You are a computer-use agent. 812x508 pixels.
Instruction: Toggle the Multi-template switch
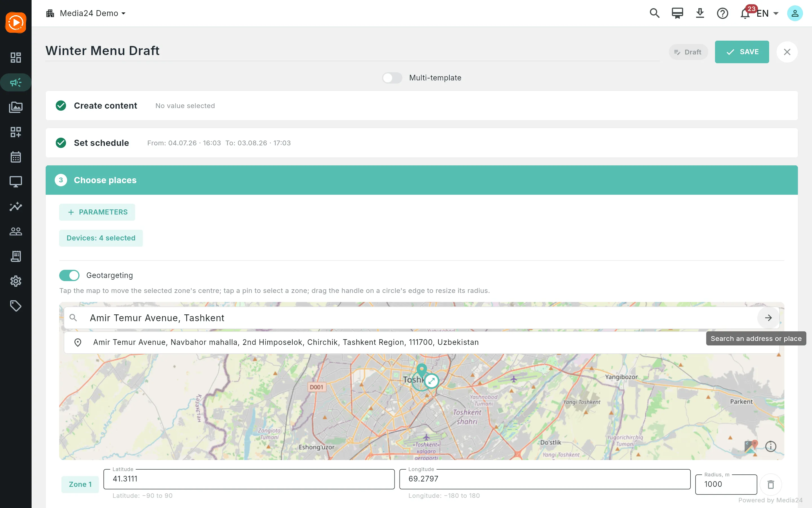click(x=392, y=78)
